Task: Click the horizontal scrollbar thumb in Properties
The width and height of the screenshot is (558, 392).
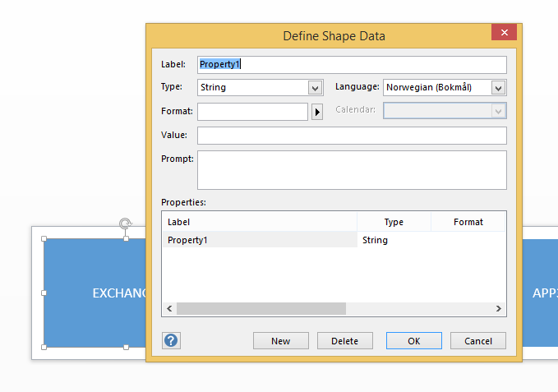Action: 261,308
